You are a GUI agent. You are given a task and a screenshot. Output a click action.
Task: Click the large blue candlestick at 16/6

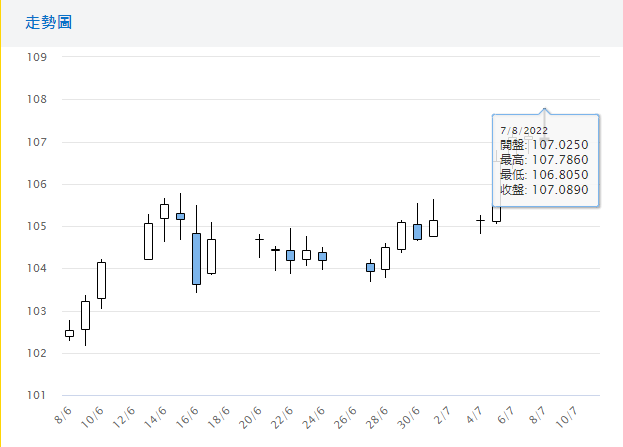[x=197, y=259]
